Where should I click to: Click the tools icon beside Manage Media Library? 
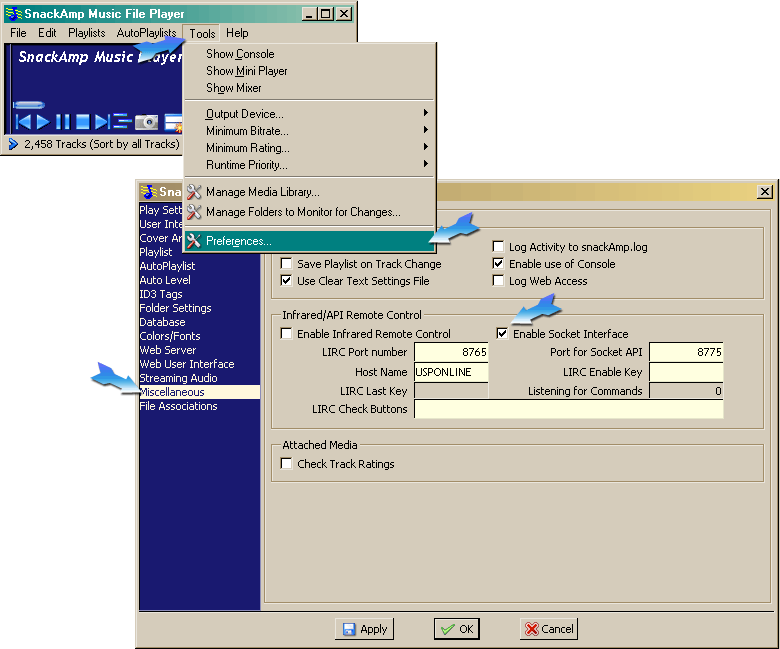click(x=194, y=192)
